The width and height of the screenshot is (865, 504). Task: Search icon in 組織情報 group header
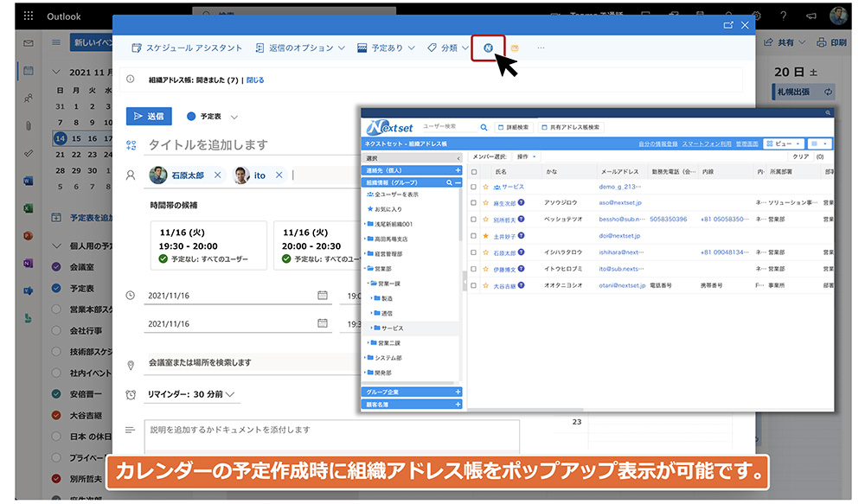(x=449, y=182)
